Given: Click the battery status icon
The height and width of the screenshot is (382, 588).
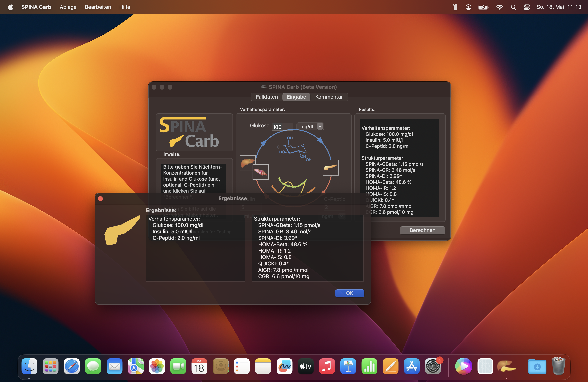Looking at the screenshot, I should (483, 7).
